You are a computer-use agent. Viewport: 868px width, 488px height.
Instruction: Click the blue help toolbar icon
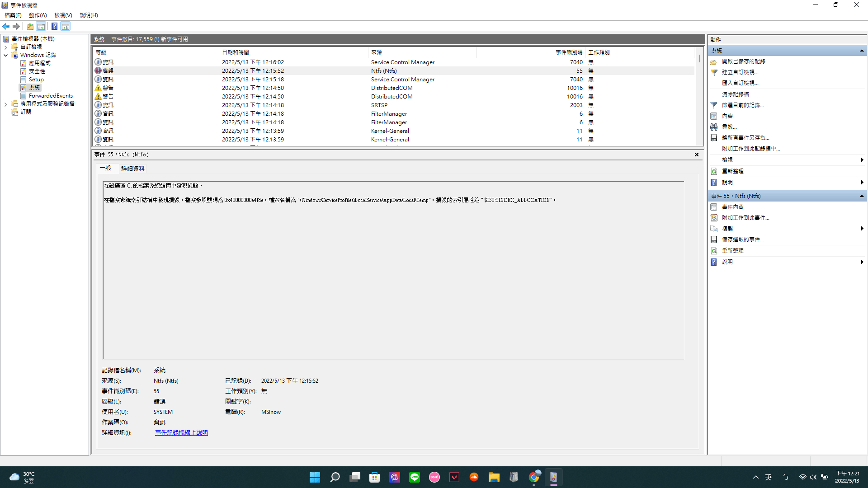click(54, 27)
